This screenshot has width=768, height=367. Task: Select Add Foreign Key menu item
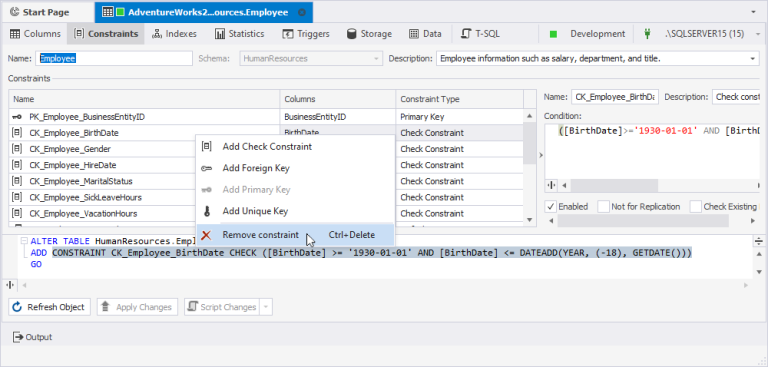(295, 168)
